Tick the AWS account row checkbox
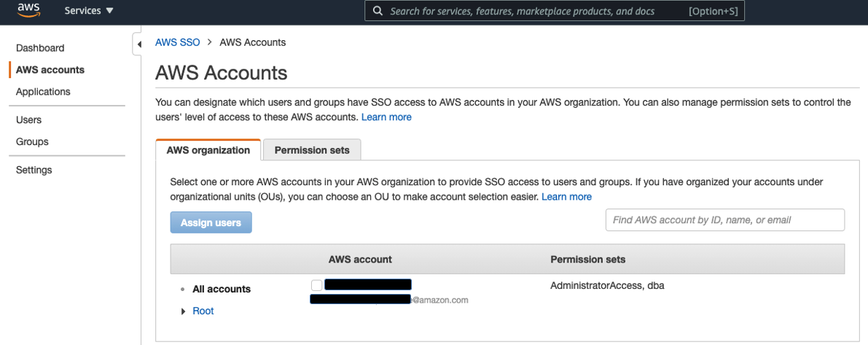 coord(316,285)
